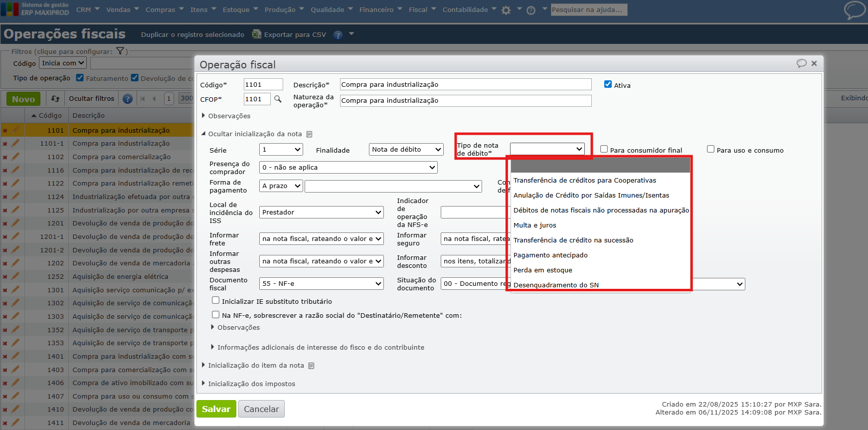Image resolution: width=868 pixels, height=430 pixels.
Task: Uncheck the Ativa checkbox
Action: pos(608,84)
